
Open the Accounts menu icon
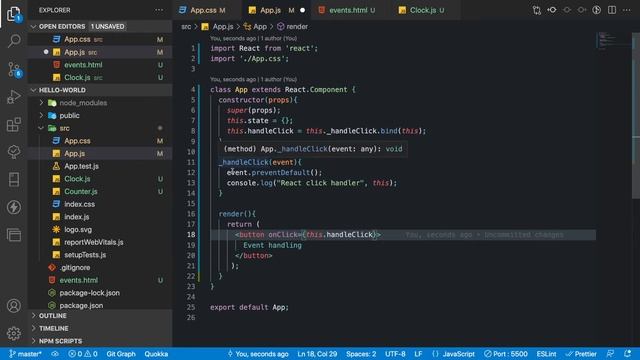pyautogui.click(x=13, y=306)
